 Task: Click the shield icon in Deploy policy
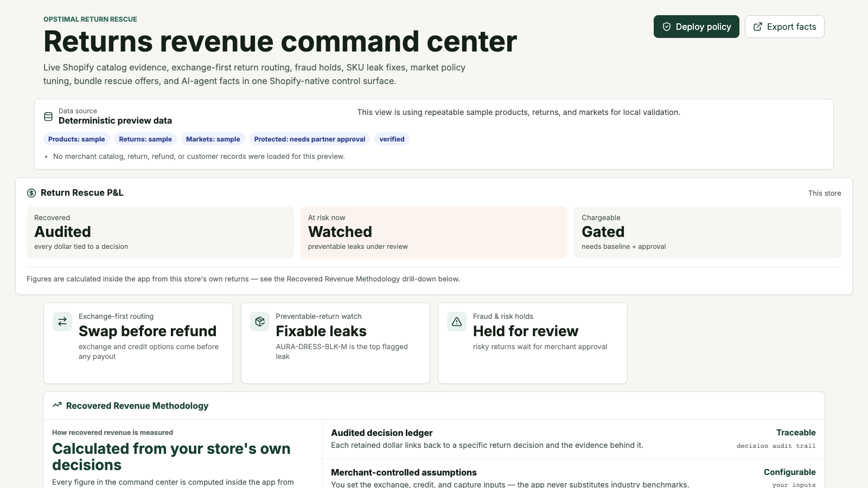tap(667, 27)
